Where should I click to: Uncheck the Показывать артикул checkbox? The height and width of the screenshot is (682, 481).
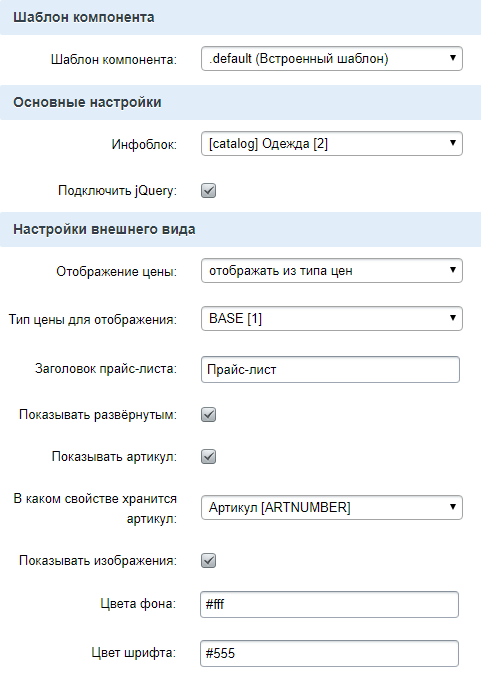click(x=209, y=457)
